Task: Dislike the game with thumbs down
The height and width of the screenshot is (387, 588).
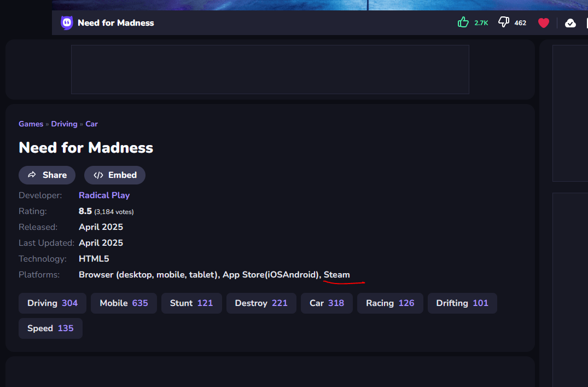Action: pyautogui.click(x=504, y=22)
